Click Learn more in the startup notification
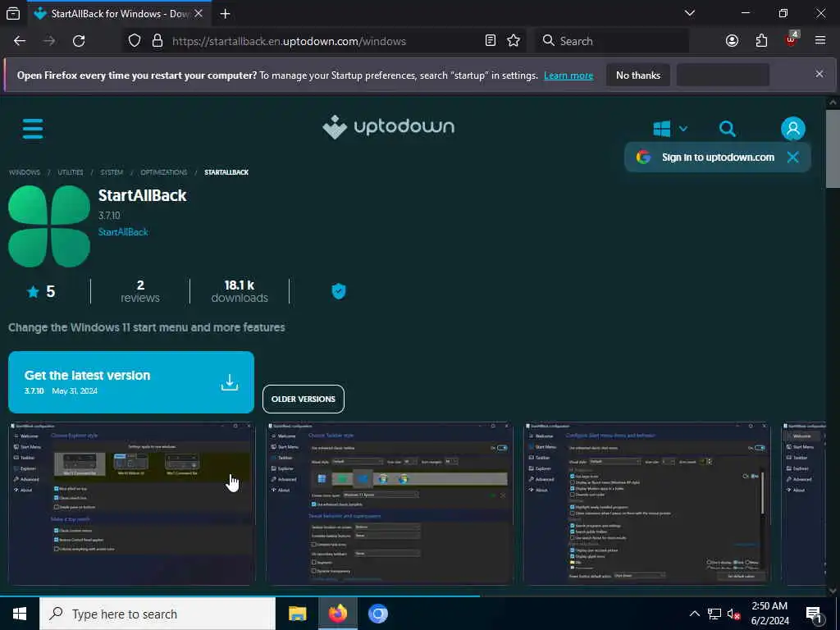This screenshot has width=840, height=630. (568, 75)
